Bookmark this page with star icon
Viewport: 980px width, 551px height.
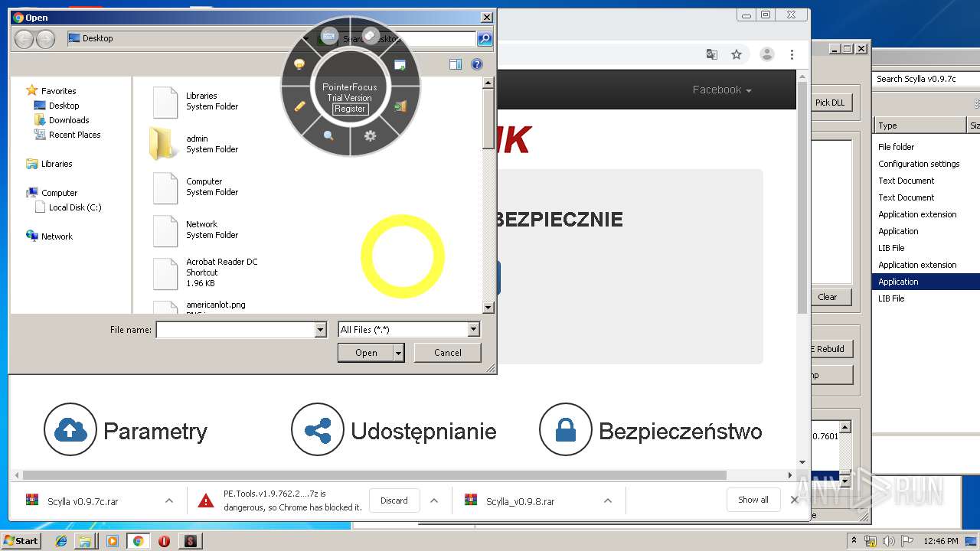click(737, 54)
